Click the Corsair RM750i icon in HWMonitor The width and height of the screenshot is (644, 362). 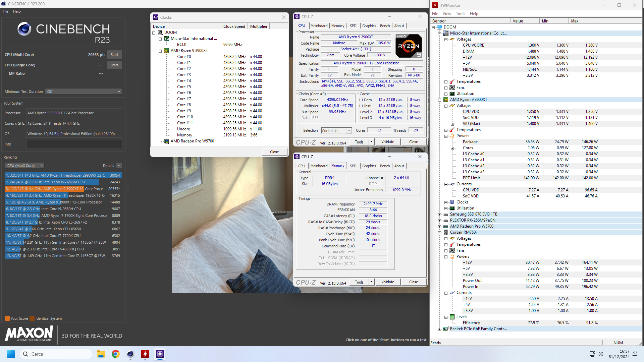click(x=446, y=232)
